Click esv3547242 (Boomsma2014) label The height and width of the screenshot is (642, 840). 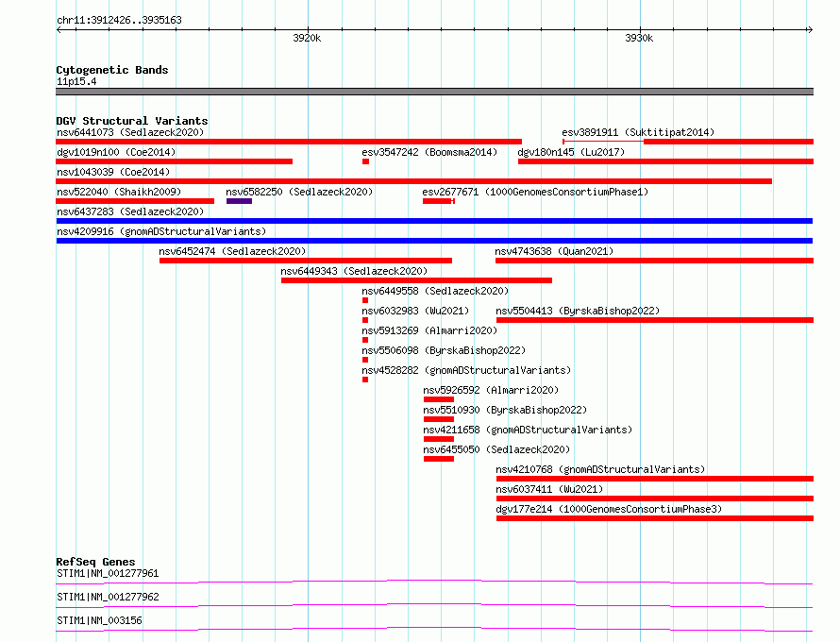coord(429,152)
